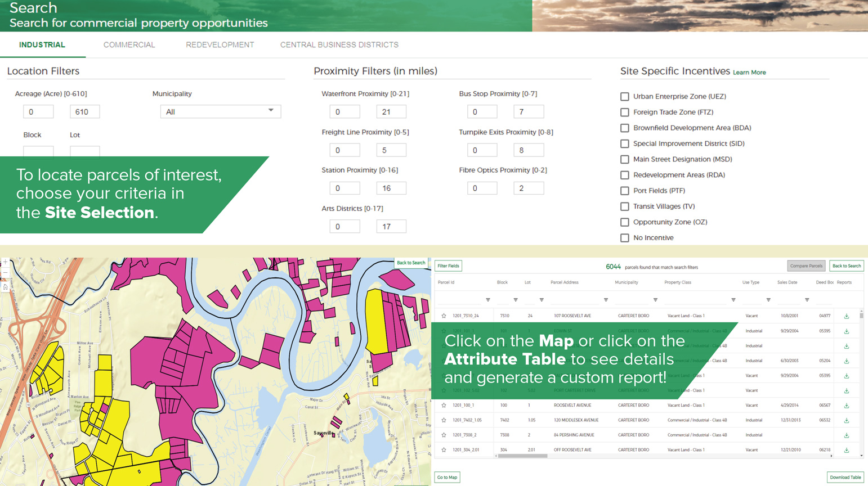Open the Parcel Address column filter icon
The image size is (868, 486).
point(606,300)
